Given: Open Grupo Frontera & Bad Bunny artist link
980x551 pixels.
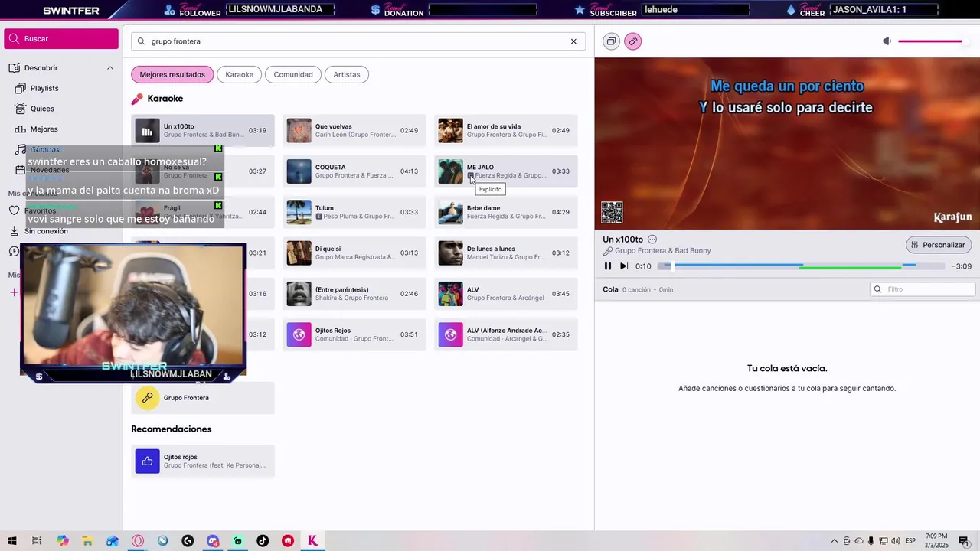Looking at the screenshot, I should tap(663, 251).
